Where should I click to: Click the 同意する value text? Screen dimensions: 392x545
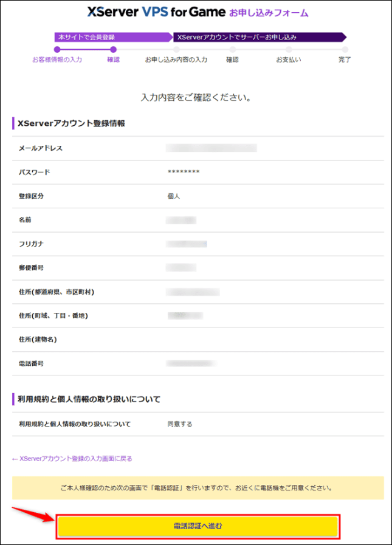pos(180,424)
